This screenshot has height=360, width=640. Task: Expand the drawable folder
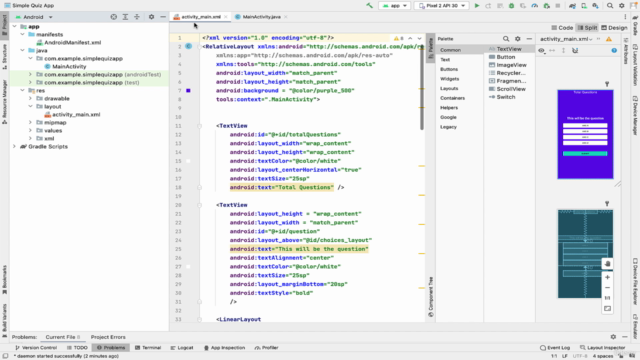30,98
